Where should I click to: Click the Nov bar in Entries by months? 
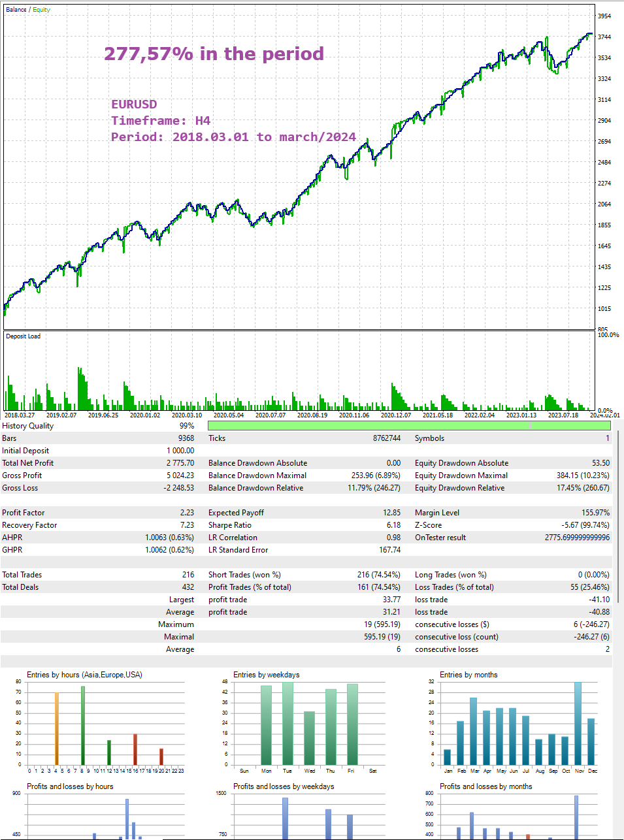(x=578, y=724)
